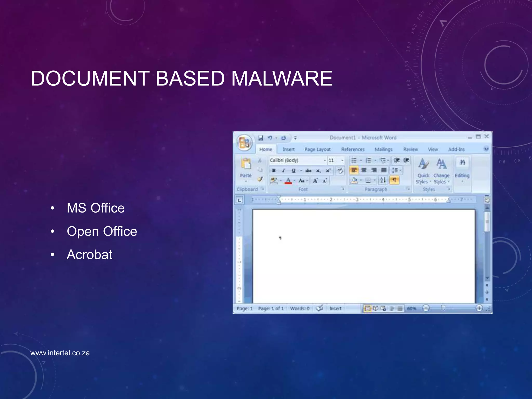
Task: Switch to the Insert ribbon tab
Action: click(289, 149)
